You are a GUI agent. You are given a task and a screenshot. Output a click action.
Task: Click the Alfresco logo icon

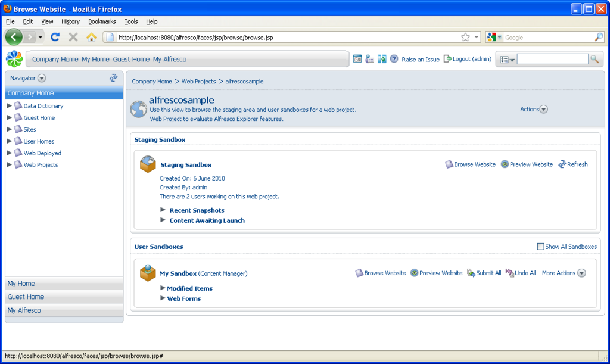point(14,59)
